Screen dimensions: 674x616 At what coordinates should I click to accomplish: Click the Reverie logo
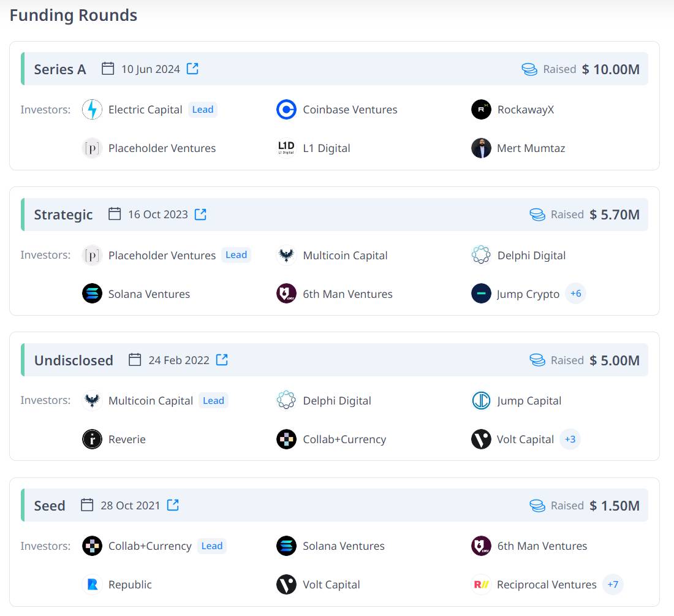click(x=92, y=439)
